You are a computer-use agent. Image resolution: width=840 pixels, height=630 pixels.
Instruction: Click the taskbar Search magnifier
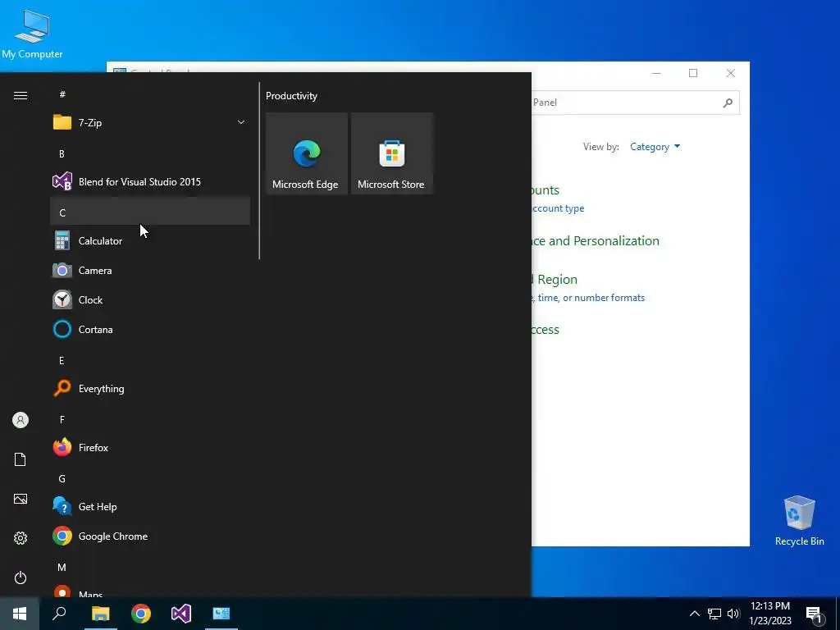59,614
